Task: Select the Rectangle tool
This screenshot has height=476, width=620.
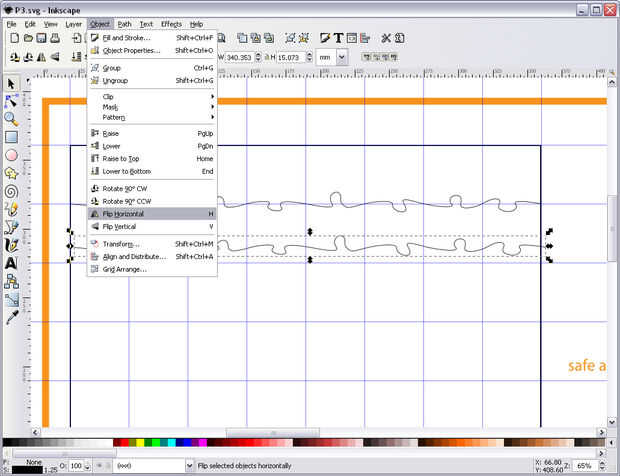Action: pyautogui.click(x=11, y=137)
